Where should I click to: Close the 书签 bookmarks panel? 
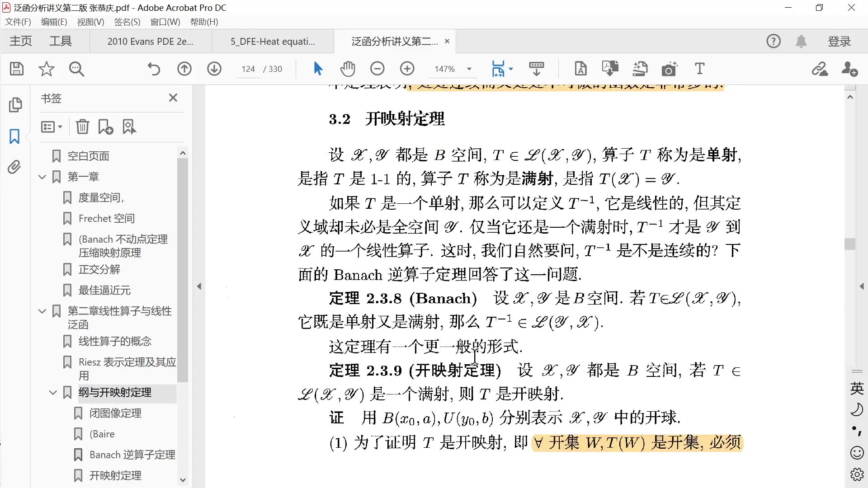pyautogui.click(x=173, y=98)
